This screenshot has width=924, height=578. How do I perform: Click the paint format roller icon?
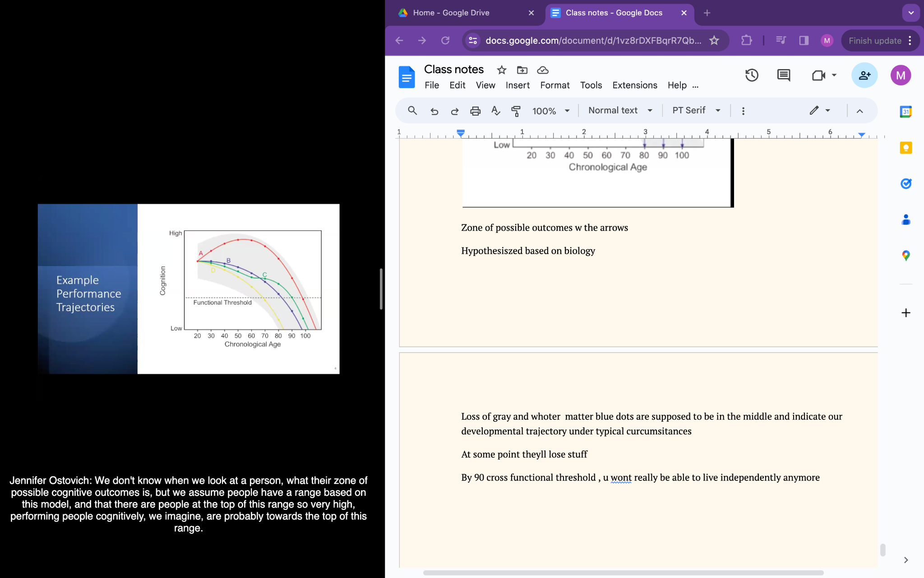(516, 111)
